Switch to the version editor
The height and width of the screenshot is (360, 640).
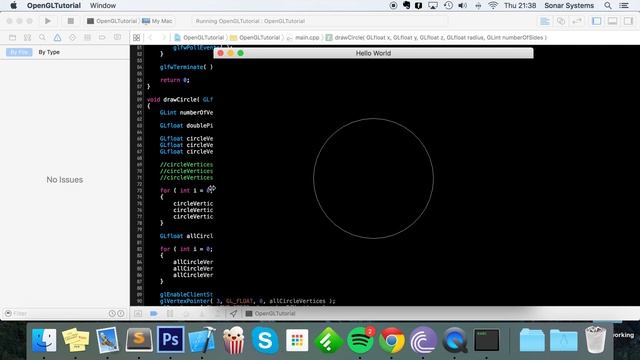[577, 21]
